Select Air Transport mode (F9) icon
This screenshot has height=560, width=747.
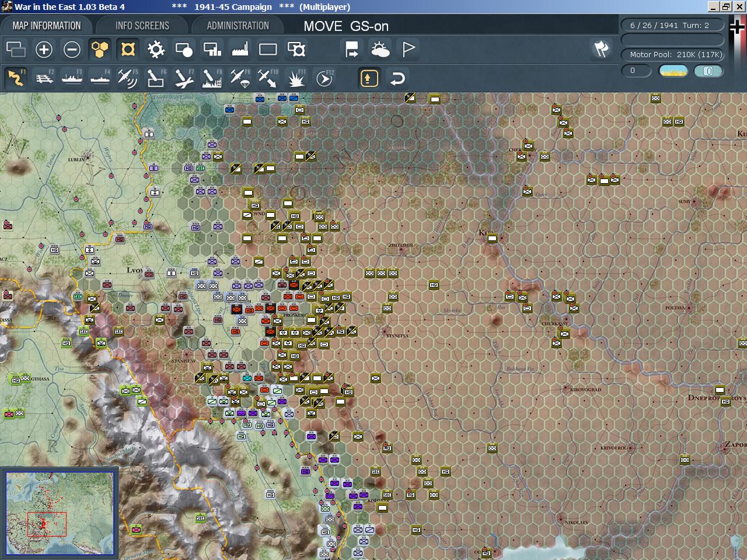point(240,78)
